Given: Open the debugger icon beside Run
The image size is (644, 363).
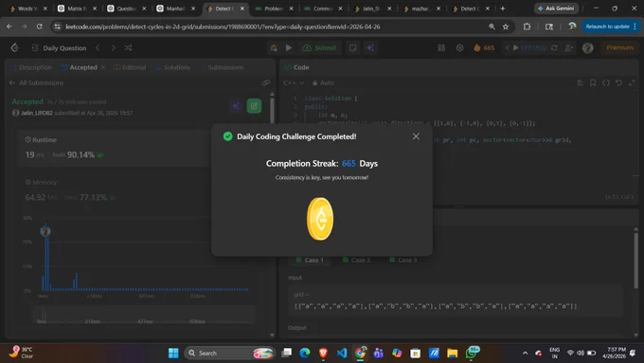Looking at the screenshot, I should 274,47.
